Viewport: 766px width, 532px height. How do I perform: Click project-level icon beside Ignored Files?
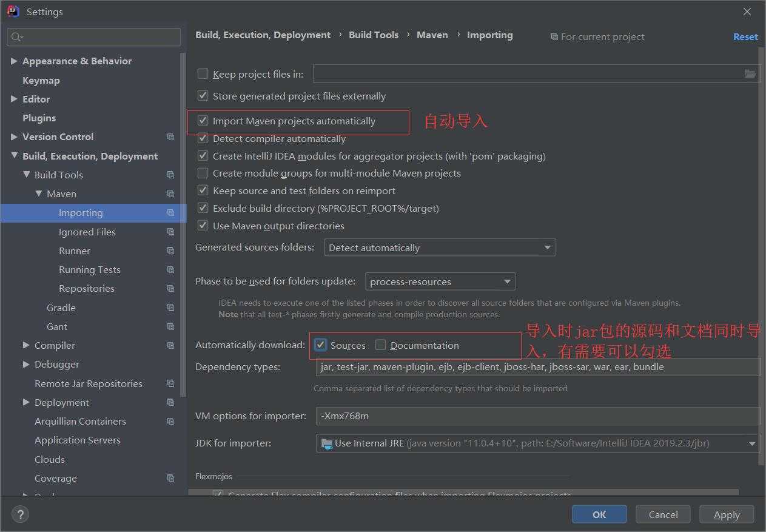(x=170, y=232)
